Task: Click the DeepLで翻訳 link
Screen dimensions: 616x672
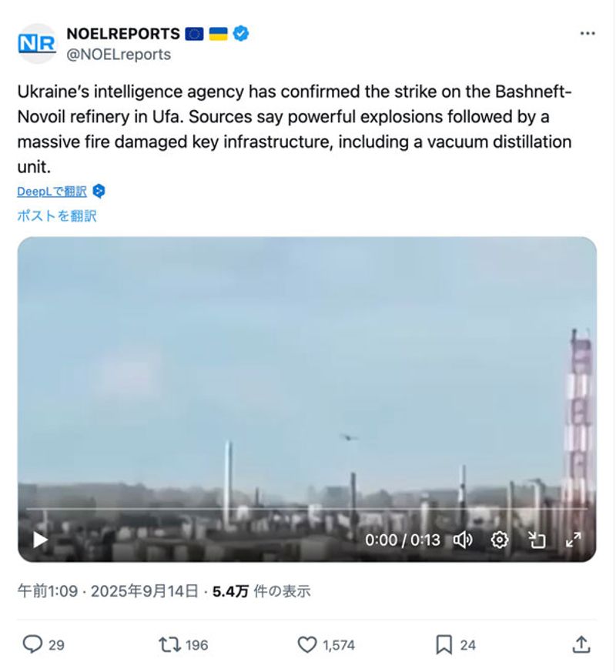Action: [52, 191]
